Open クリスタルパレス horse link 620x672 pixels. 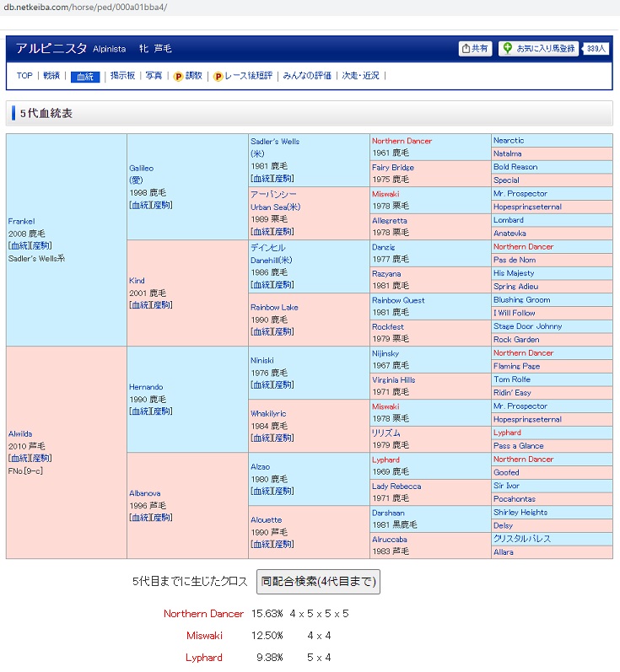(522, 539)
